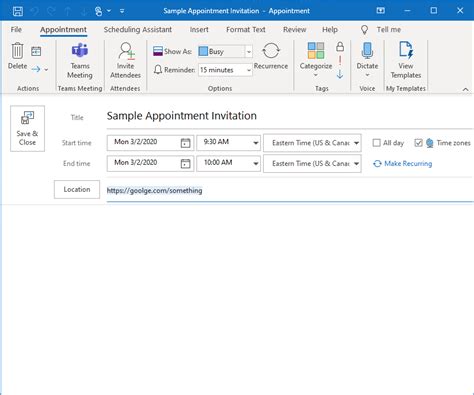
Task: Open the 10:00 AM end time dropdown
Action: pos(256,164)
